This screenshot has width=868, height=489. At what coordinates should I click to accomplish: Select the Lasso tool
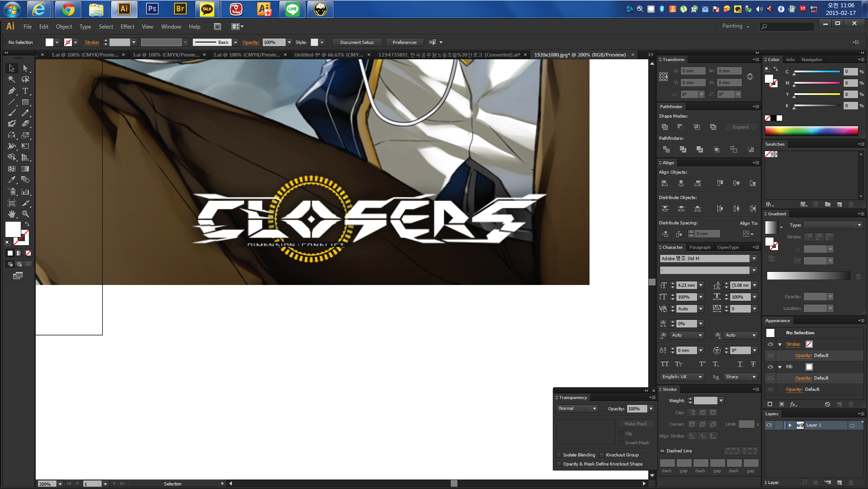[25, 80]
